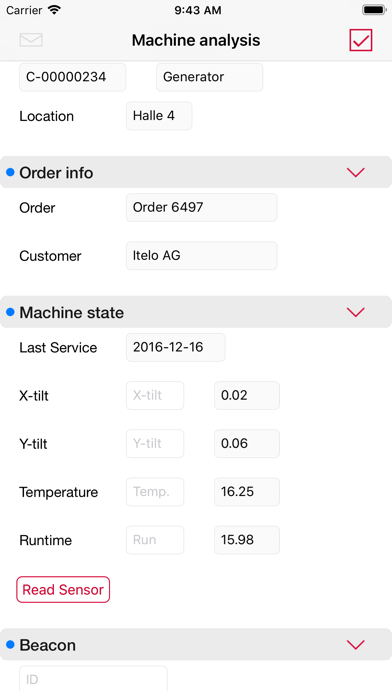Image resolution: width=392 pixels, height=696 pixels.
Task: Focus the X-tilt placeholder input field
Action: pyautogui.click(x=155, y=395)
